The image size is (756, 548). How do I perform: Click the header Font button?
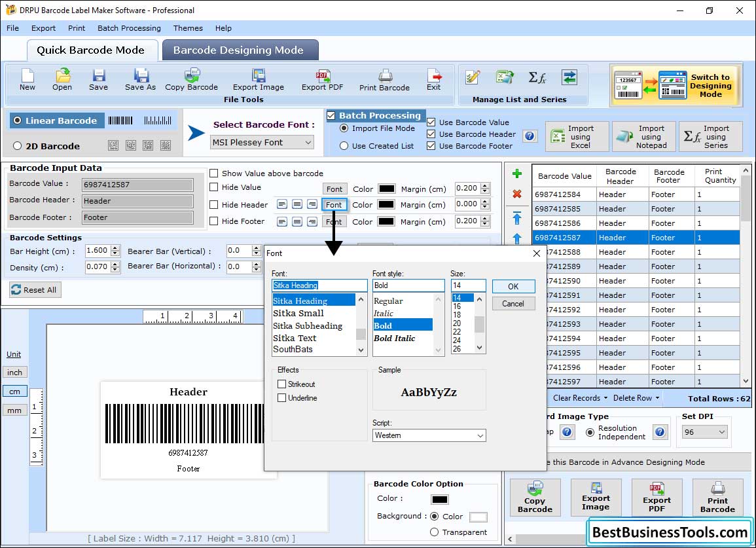click(334, 204)
